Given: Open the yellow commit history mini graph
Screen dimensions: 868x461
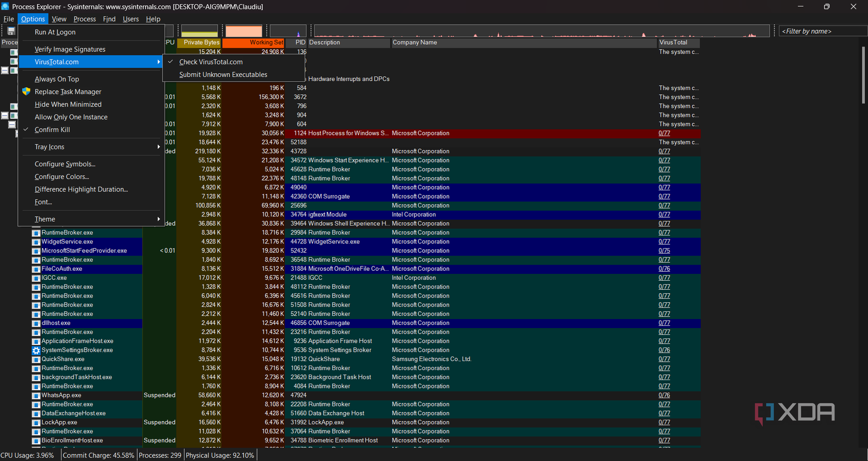Looking at the screenshot, I should click(x=199, y=31).
